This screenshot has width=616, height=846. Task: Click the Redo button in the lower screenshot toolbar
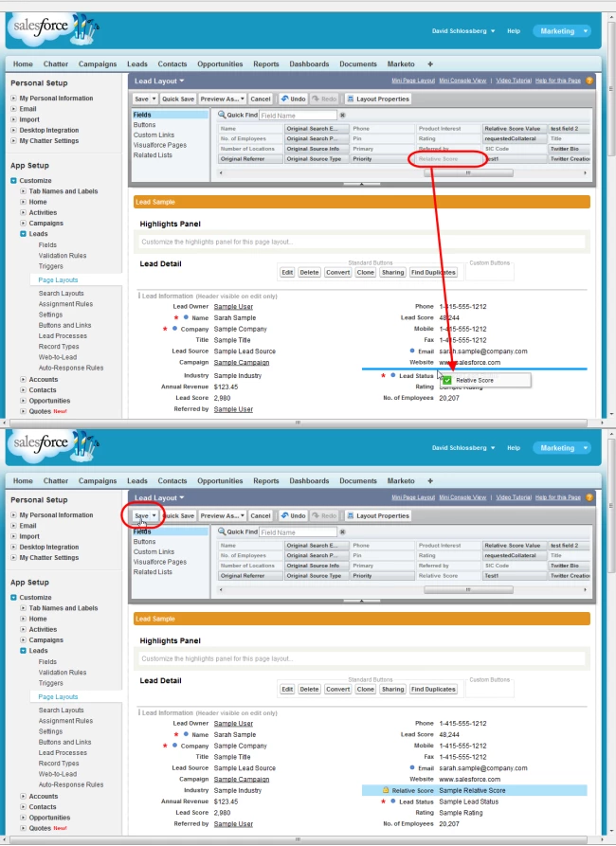tap(324, 515)
